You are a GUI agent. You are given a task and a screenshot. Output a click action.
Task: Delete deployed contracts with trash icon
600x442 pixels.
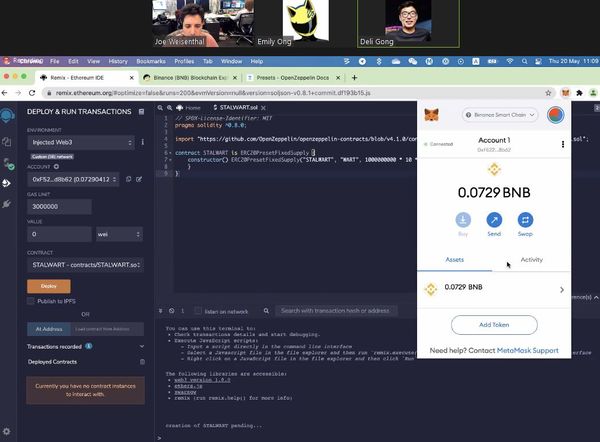[142, 362]
